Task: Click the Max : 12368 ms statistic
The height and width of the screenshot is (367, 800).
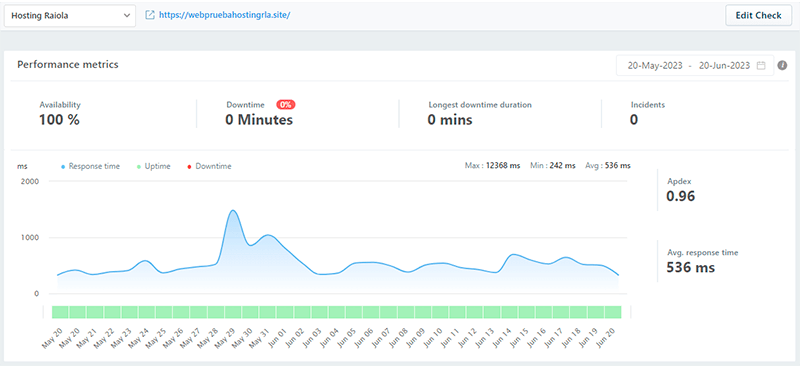Action: tap(492, 166)
